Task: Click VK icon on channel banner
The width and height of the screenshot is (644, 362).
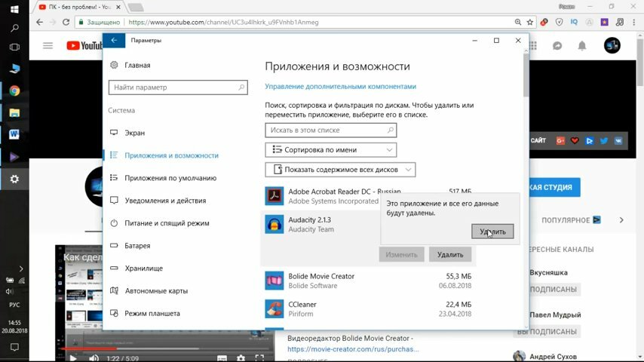Action: pos(618,140)
